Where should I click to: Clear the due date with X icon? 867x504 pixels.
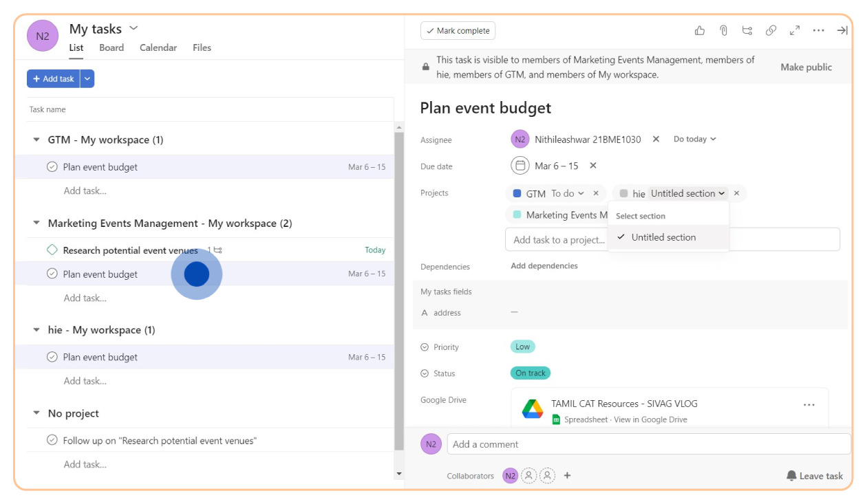click(593, 166)
